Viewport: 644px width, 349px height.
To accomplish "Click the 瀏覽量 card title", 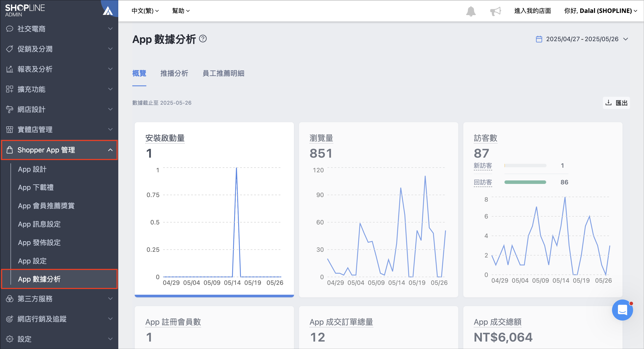I will click(321, 138).
